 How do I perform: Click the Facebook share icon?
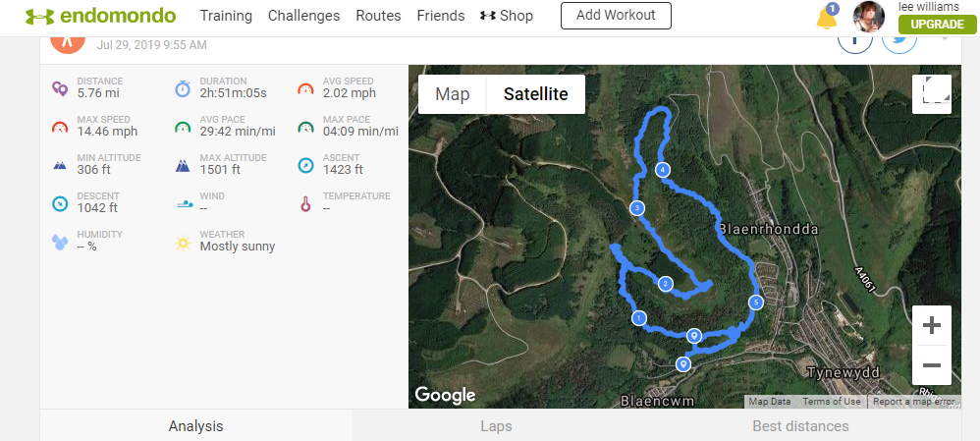click(x=855, y=40)
